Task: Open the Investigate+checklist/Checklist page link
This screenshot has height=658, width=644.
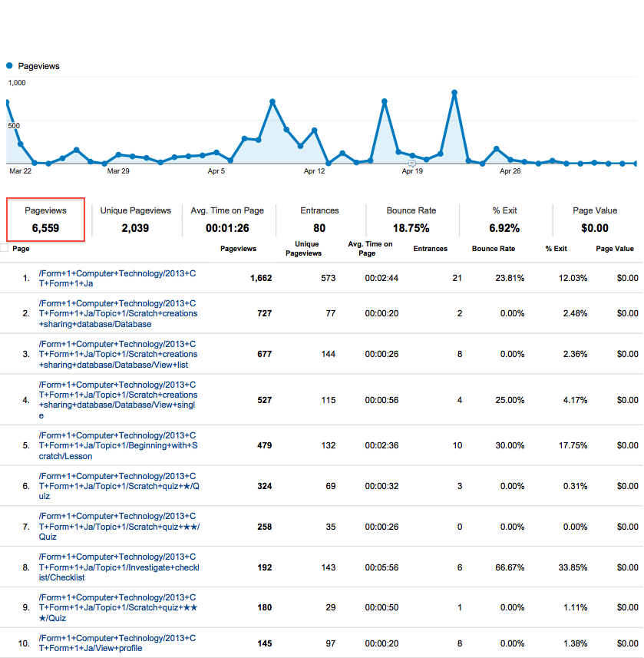Action: [117, 567]
